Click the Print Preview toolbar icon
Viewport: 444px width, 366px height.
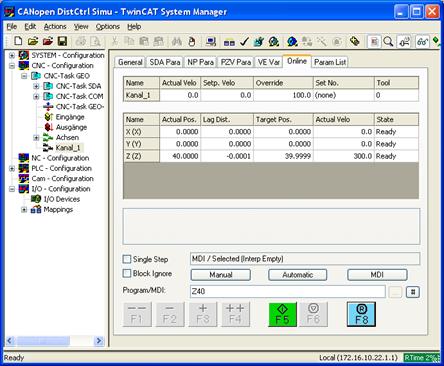[96, 41]
